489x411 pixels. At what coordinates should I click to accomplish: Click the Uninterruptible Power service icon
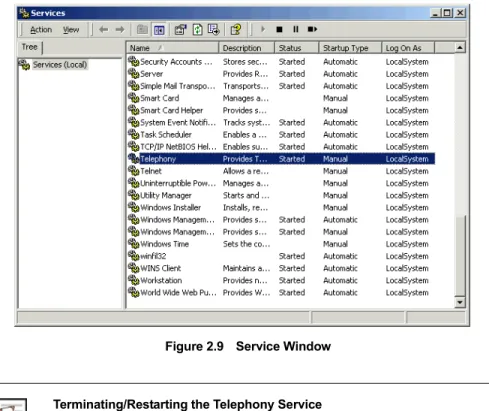pyautogui.click(x=134, y=183)
